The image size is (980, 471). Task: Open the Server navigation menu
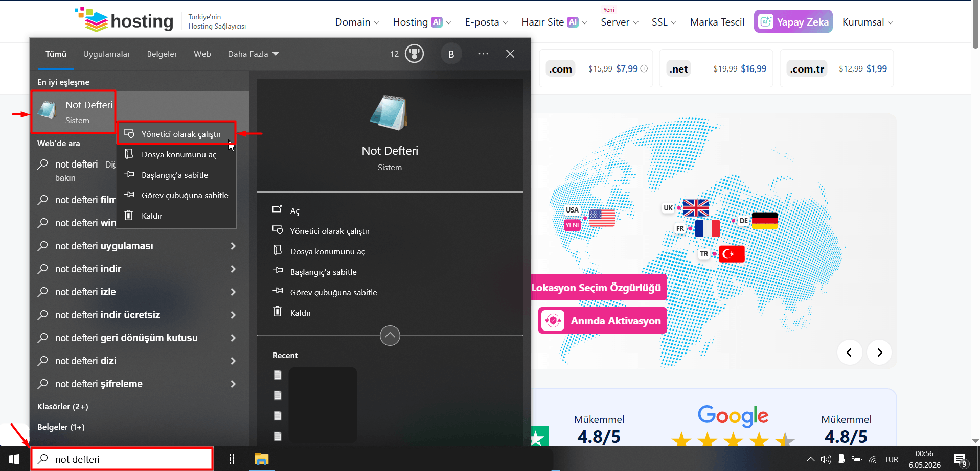pos(620,22)
